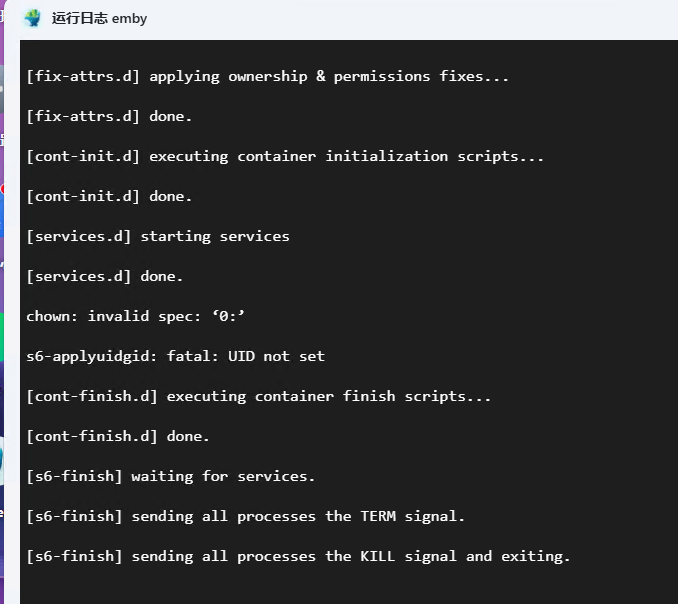Click the 运行日志 emby window title

pyautogui.click(x=99, y=19)
